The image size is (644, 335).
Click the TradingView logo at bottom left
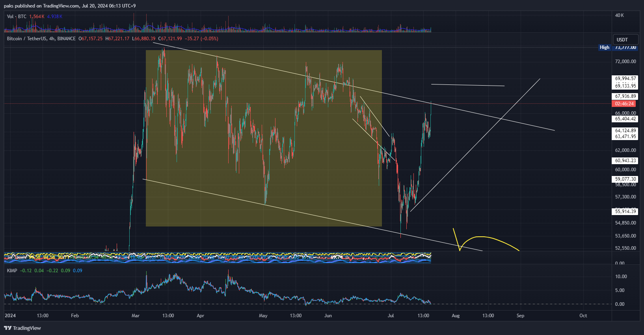click(x=22, y=328)
